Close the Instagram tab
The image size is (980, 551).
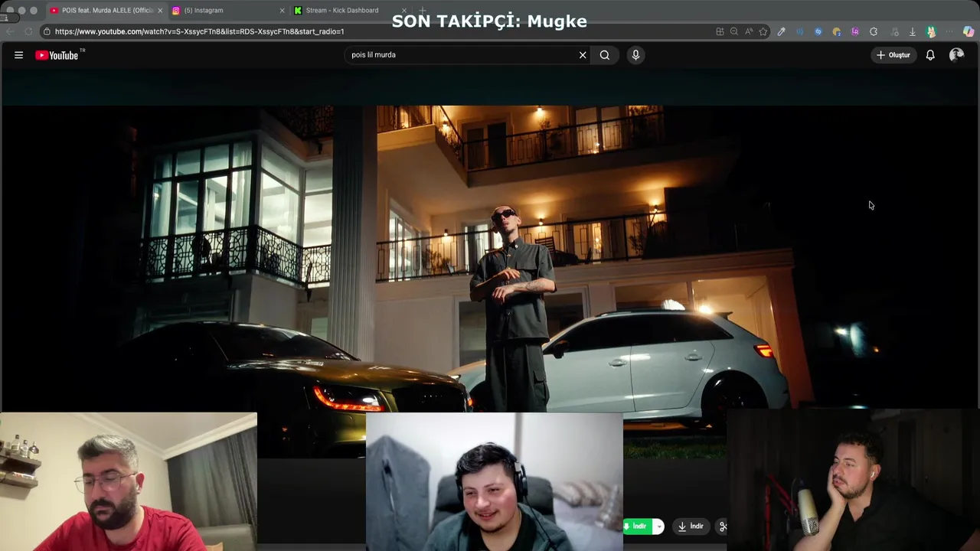coord(282,11)
